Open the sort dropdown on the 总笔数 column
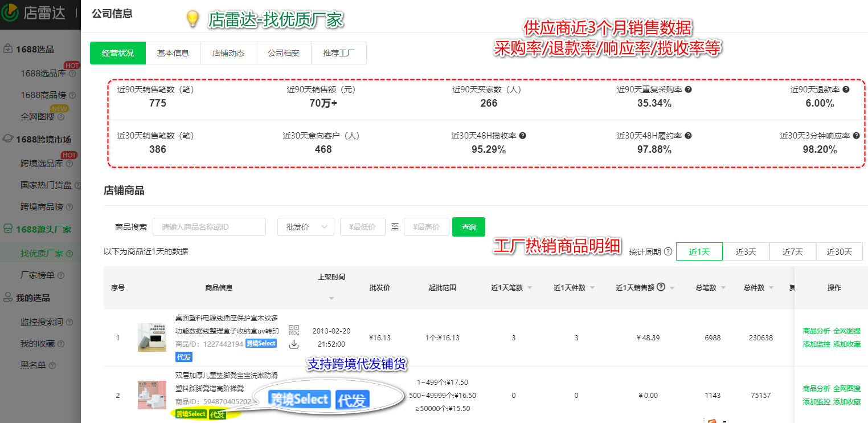 [x=723, y=287]
